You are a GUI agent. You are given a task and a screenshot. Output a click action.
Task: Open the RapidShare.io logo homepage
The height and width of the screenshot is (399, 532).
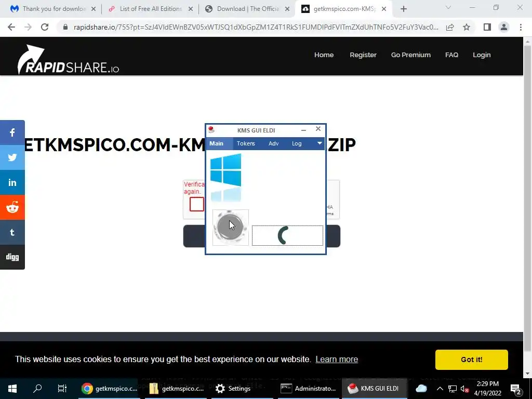pos(68,60)
